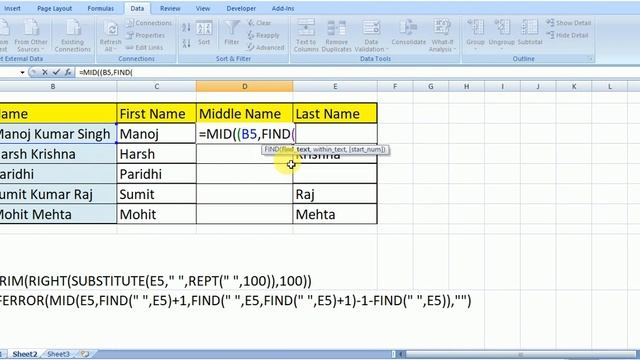Select cell with Mohit Mehta
This screenshot has width=640, height=360.
click(58, 214)
